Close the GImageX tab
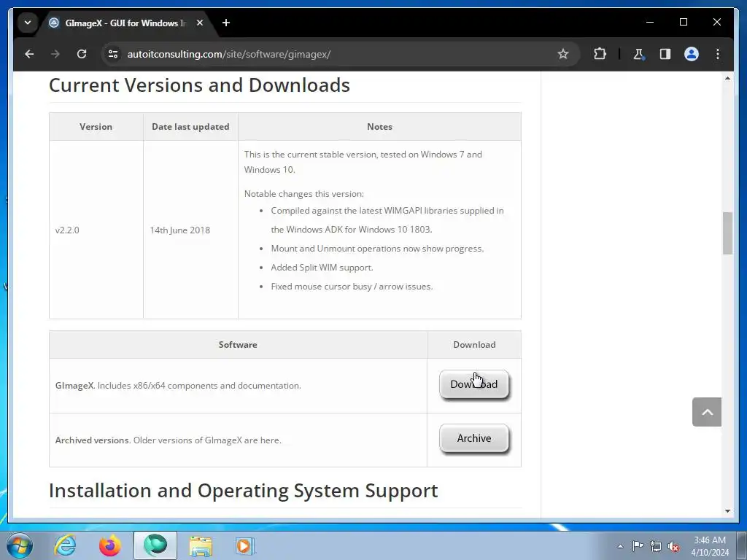Viewport: 747px width, 560px height. (200, 23)
